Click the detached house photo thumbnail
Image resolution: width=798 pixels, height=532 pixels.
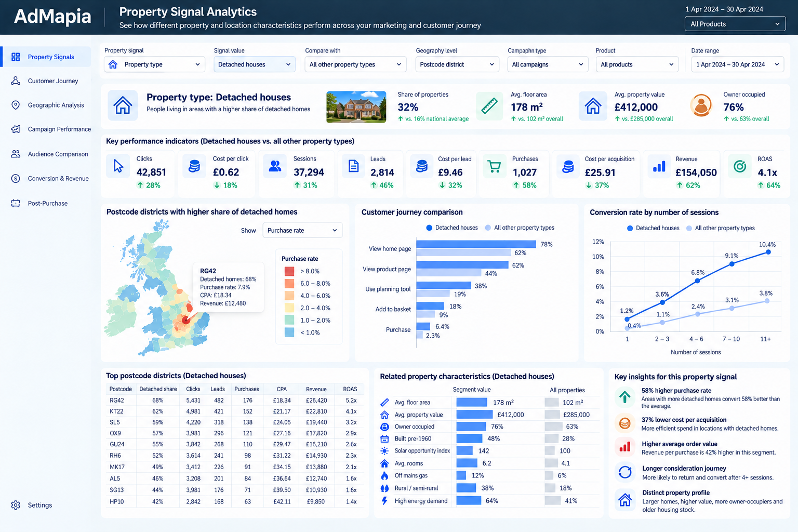(356, 107)
